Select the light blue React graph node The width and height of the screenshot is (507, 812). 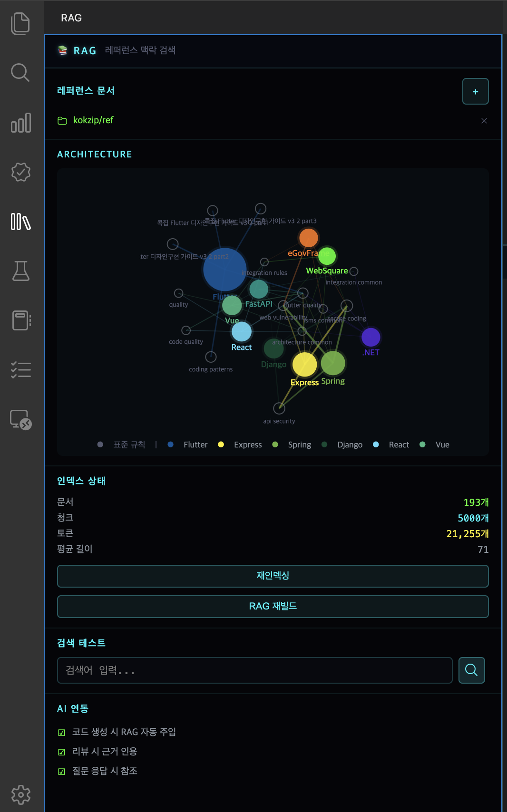tap(242, 332)
